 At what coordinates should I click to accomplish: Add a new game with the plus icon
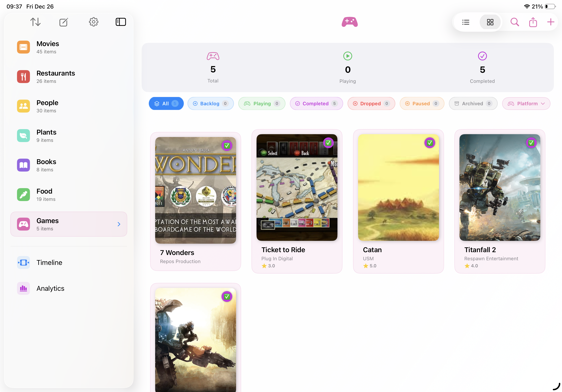tap(550, 22)
